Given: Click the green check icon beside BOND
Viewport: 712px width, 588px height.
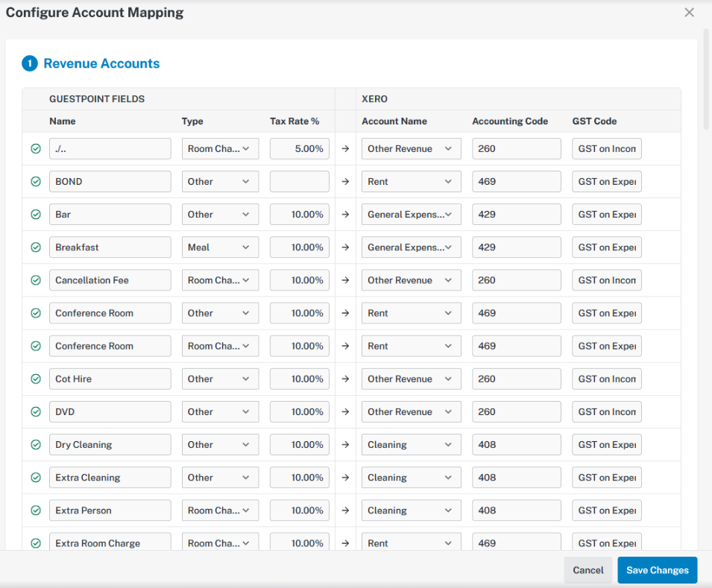Looking at the screenshot, I should (35, 182).
